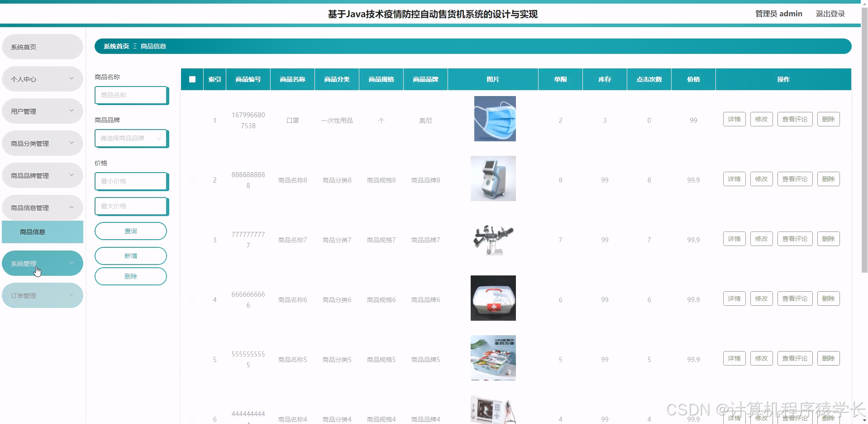Check the checkbox for the 口罩 row
Viewport: 868px width, 424px height.
click(192, 120)
